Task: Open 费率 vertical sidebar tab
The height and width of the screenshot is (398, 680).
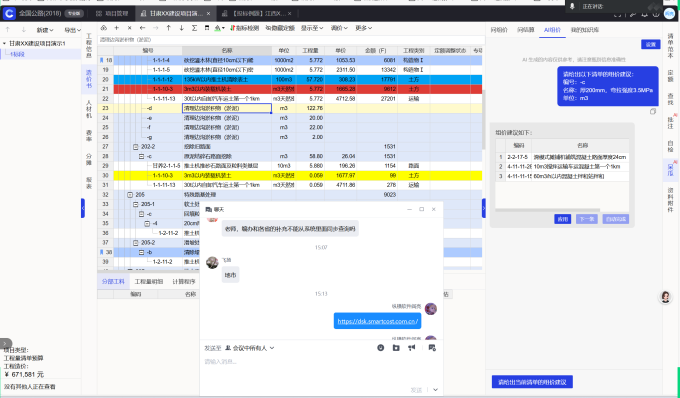Action: pyautogui.click(x=88, y=136)
